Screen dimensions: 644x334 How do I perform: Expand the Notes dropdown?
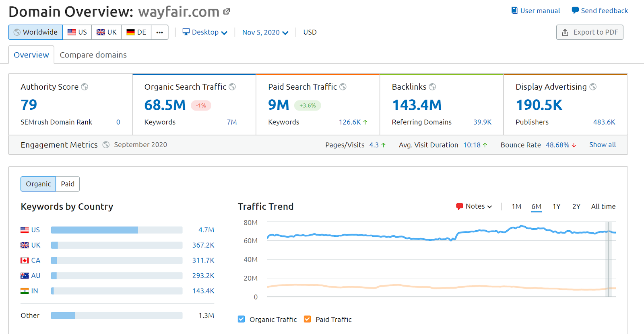(x=474, y=206)
